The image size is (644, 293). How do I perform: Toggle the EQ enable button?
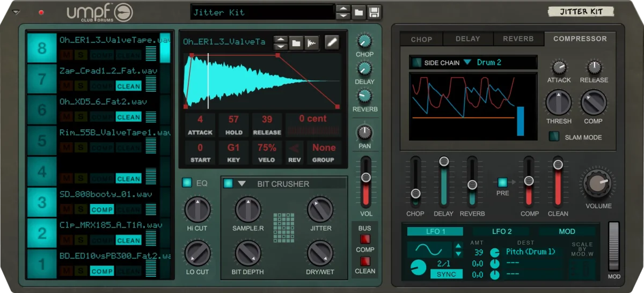187,183
